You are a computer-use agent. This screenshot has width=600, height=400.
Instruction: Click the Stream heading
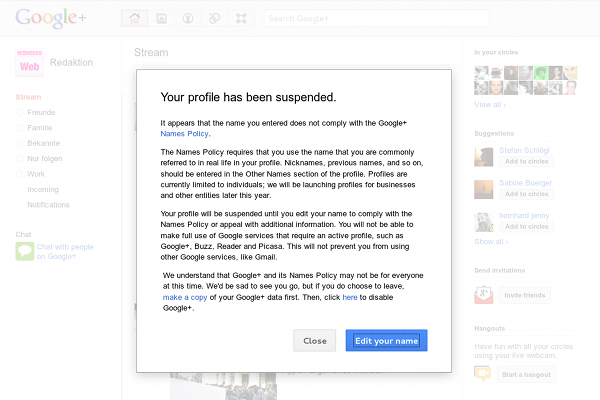click(151, 52)
